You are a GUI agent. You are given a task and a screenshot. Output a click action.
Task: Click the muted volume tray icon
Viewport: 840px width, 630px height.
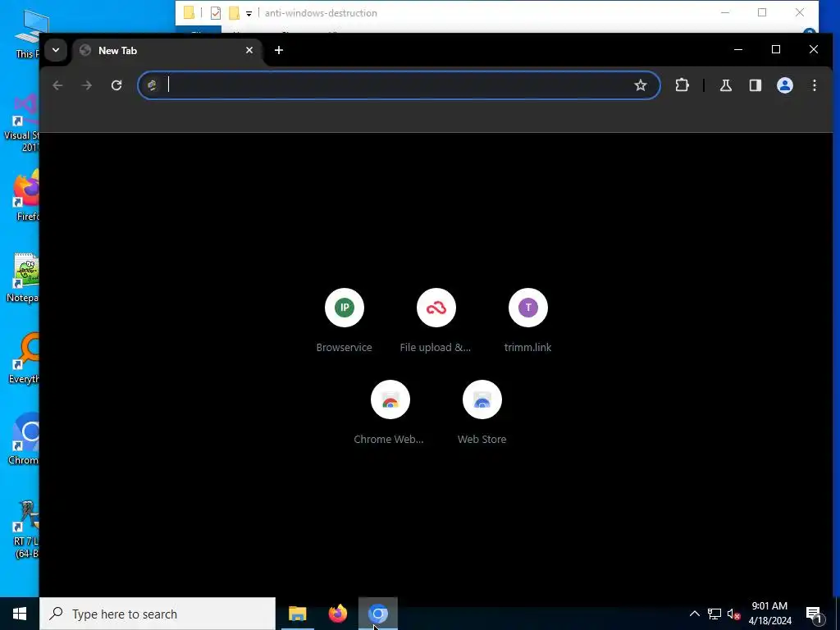pos(733,614)
